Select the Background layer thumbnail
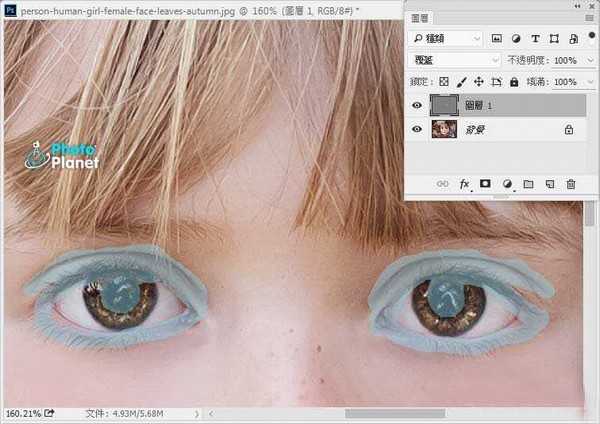Image resolution: width=600 pixels, height=424 pixels. 444,129
